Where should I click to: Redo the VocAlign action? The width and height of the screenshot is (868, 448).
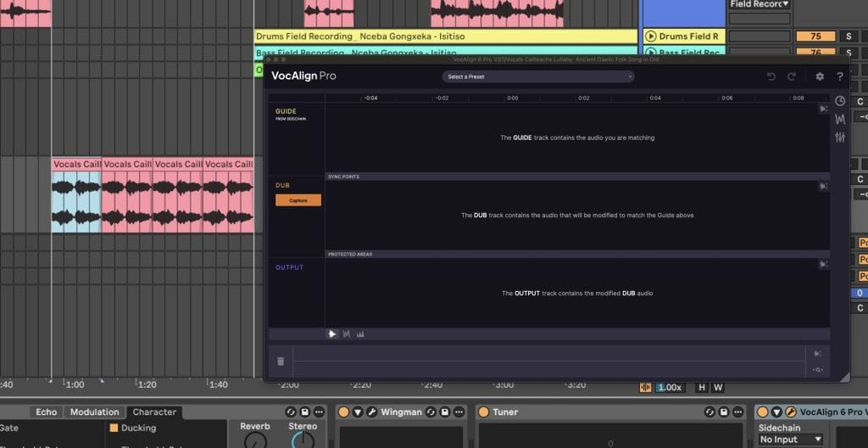click(x=792, y=76)
